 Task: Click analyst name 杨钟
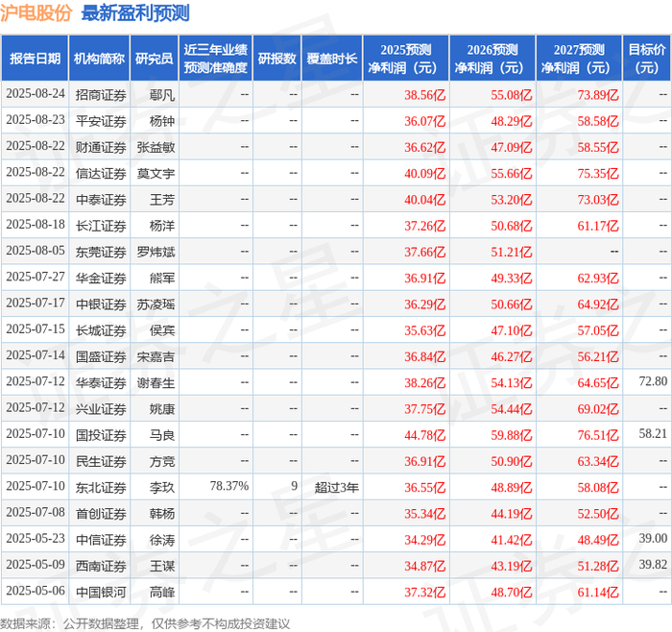tap(162, 121)
